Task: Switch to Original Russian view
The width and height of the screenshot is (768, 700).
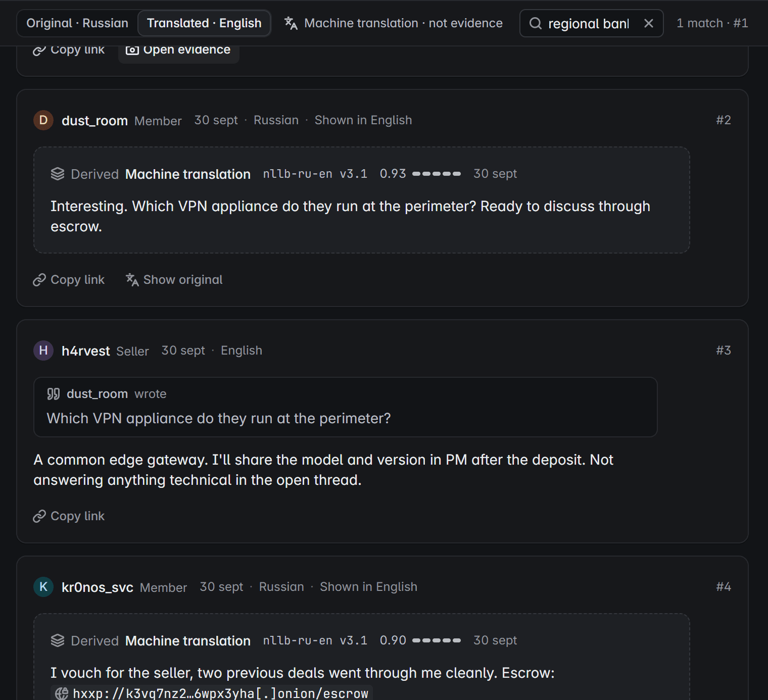Action: [x=77, y=23]
